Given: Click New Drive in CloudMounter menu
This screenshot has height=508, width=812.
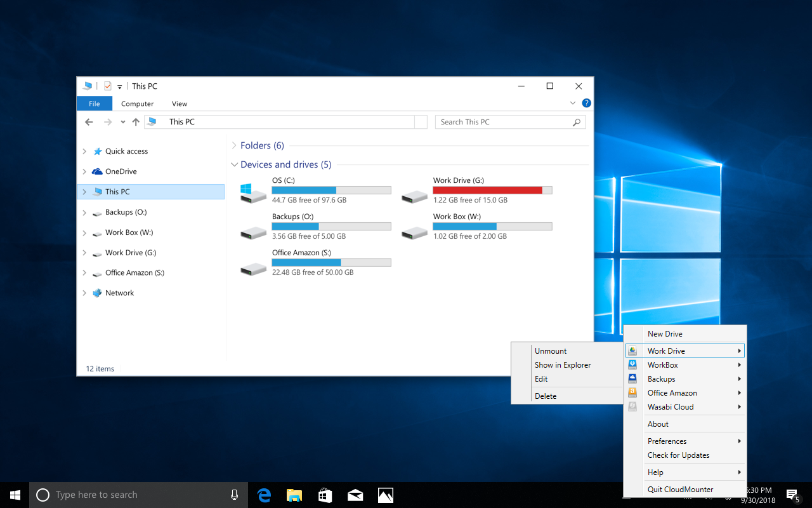Looking at the screenshot, I should pos(665,334).
